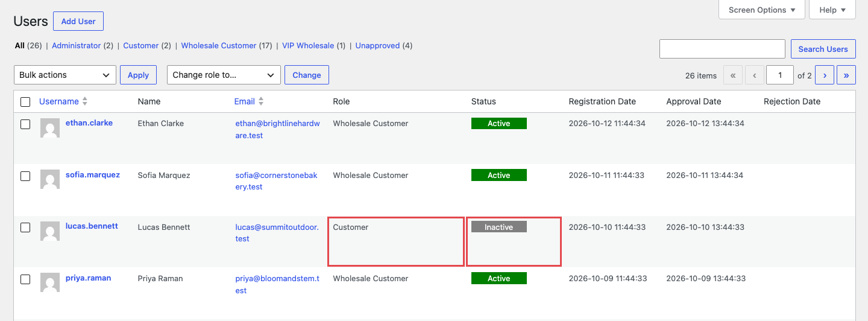Tick checkbox for sofia.marquez row
The height and width of the screenshot is (321, 868).
pos(25,176)
